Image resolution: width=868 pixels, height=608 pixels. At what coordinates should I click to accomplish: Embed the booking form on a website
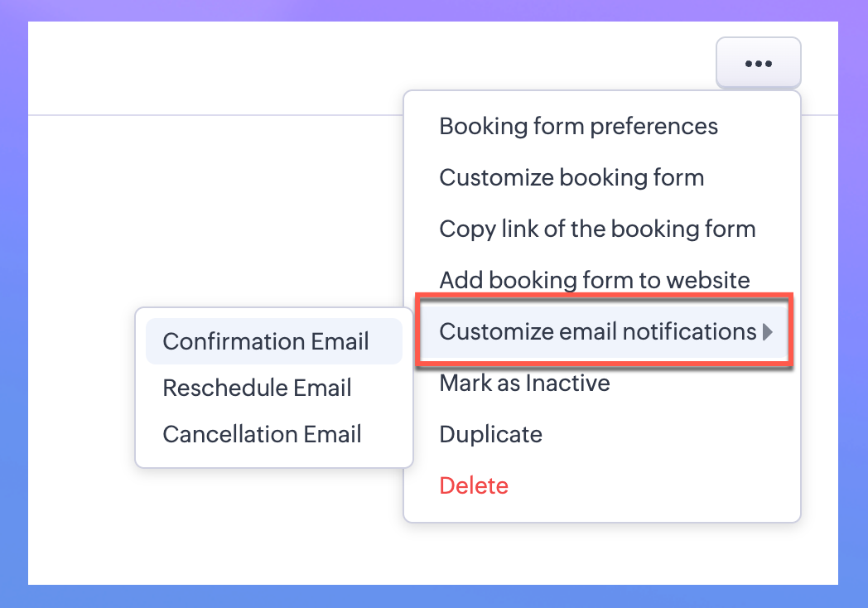pos(594,281)
